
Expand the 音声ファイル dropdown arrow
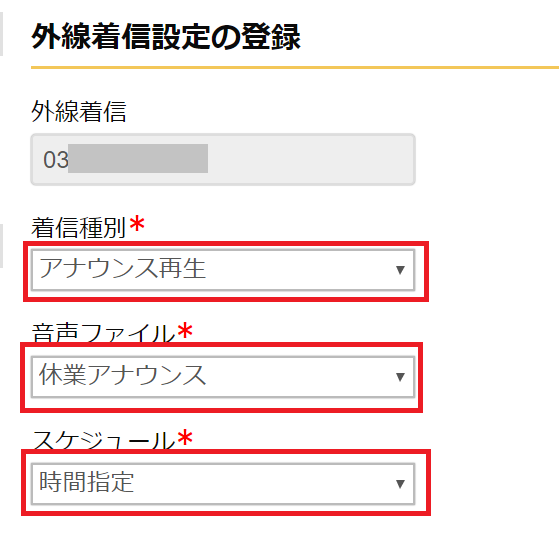click(400, 377)
